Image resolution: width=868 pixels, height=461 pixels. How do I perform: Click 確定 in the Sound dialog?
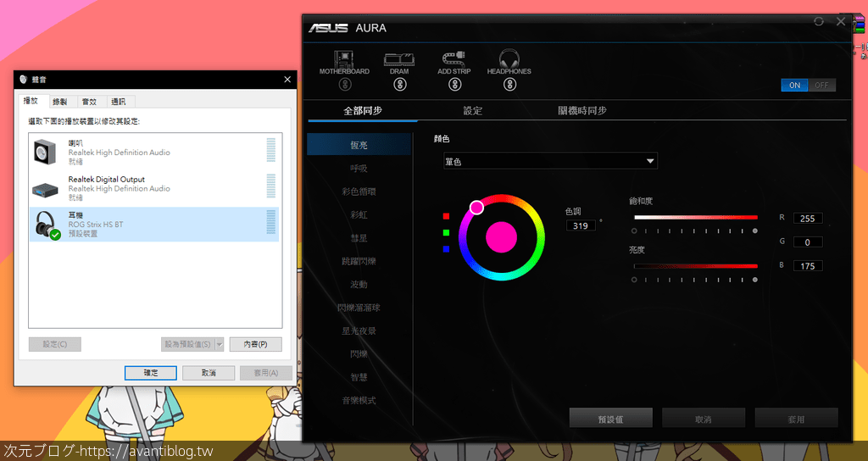point(151,373)
